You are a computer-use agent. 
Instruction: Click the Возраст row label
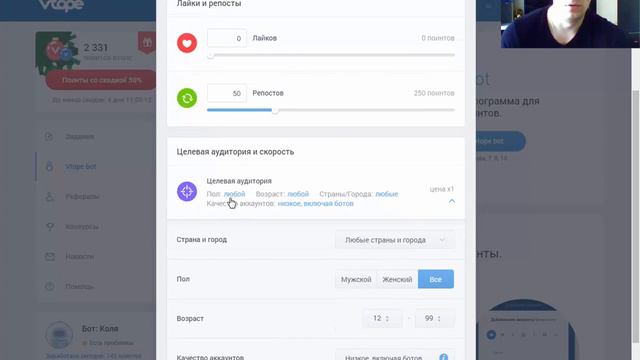click(190, 318)
